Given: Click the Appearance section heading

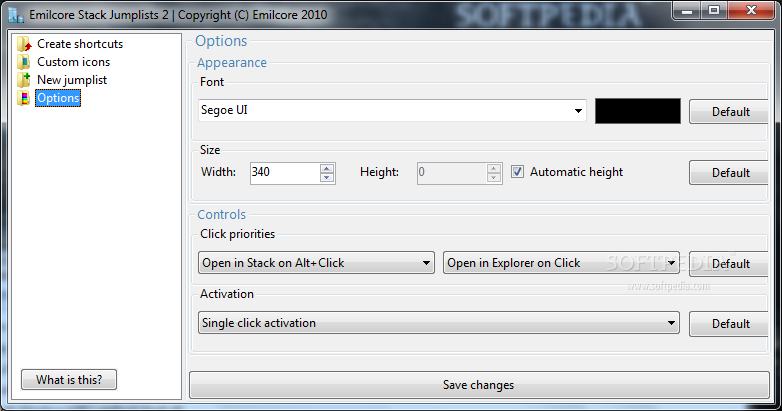Looking at the screenshot, I should [x=232, y=63].
